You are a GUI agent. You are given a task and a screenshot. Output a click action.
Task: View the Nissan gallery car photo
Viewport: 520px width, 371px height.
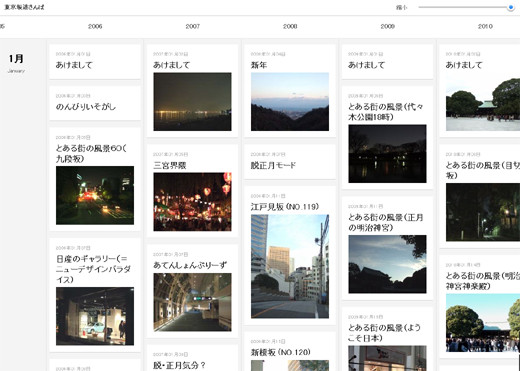pyautogui.click(x=95, y=316)
